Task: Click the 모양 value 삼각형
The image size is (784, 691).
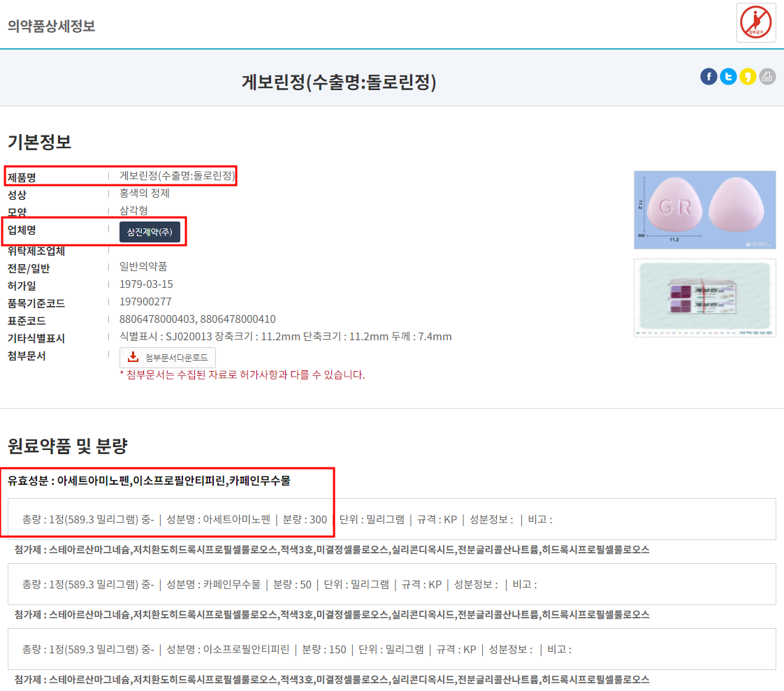Action: click(133, 210)
